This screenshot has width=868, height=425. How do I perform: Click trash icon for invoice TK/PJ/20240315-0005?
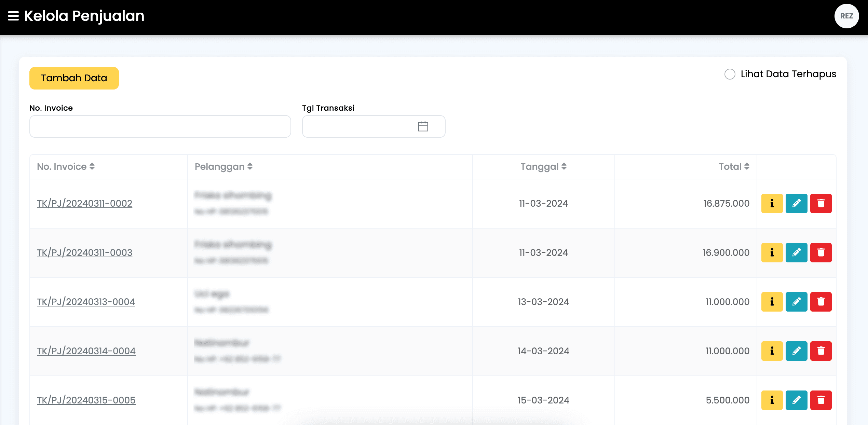coord(820,400)
